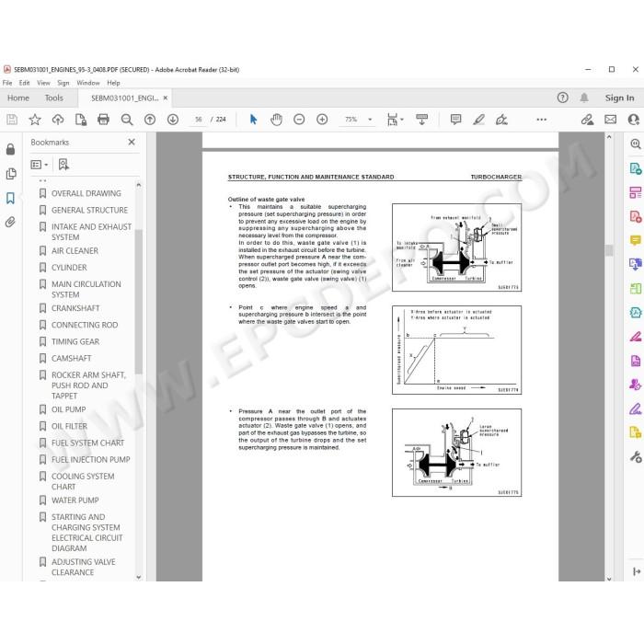
Task: Activate the Hand pan tool
Action: (x=276, y=120)
